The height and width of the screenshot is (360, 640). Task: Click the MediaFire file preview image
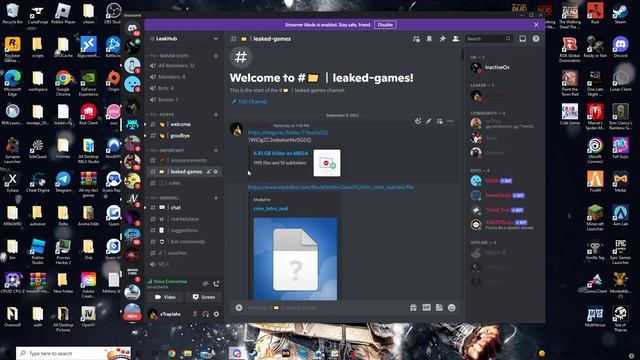295,259
